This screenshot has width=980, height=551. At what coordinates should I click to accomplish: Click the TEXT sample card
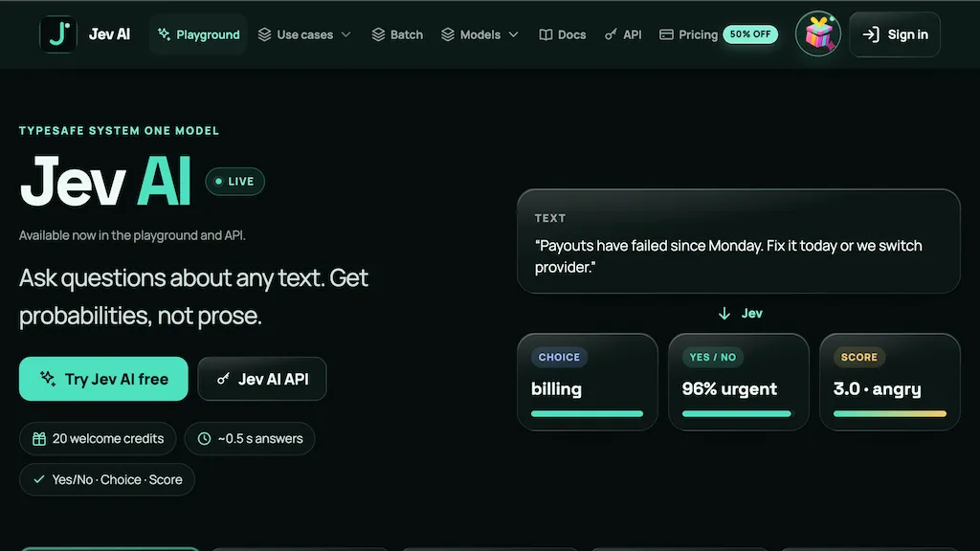739,241
